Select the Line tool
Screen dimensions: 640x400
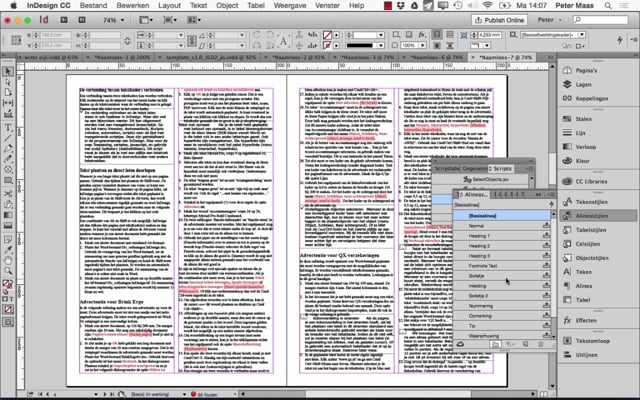click(x=8, y=138)
